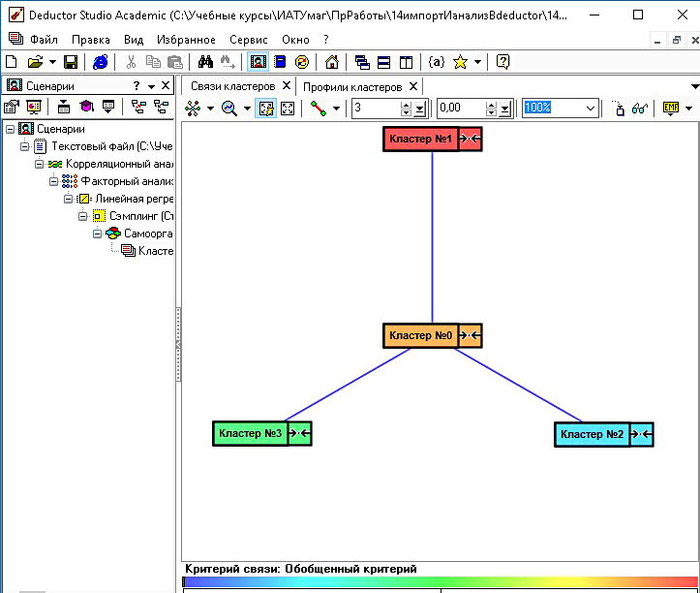Tile windows vertically icon
This screenshot has width=700, height=593.
(x=406, y=62)
